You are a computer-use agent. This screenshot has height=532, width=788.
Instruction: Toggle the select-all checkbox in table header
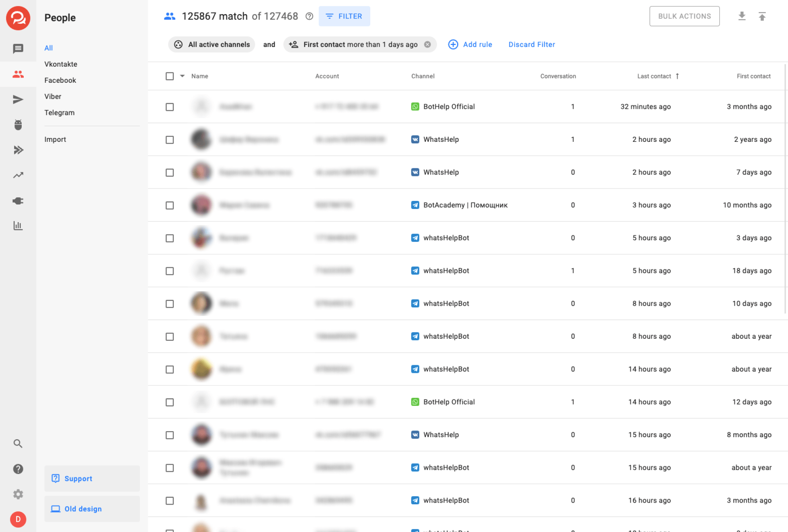170,76
